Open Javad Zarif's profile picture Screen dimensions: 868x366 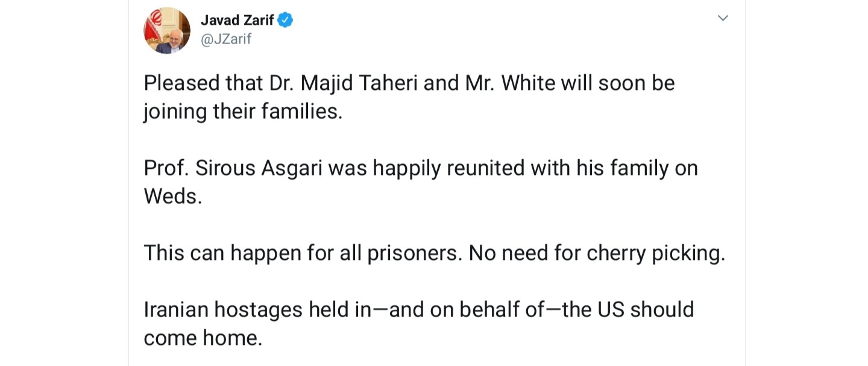pos(167,30)
